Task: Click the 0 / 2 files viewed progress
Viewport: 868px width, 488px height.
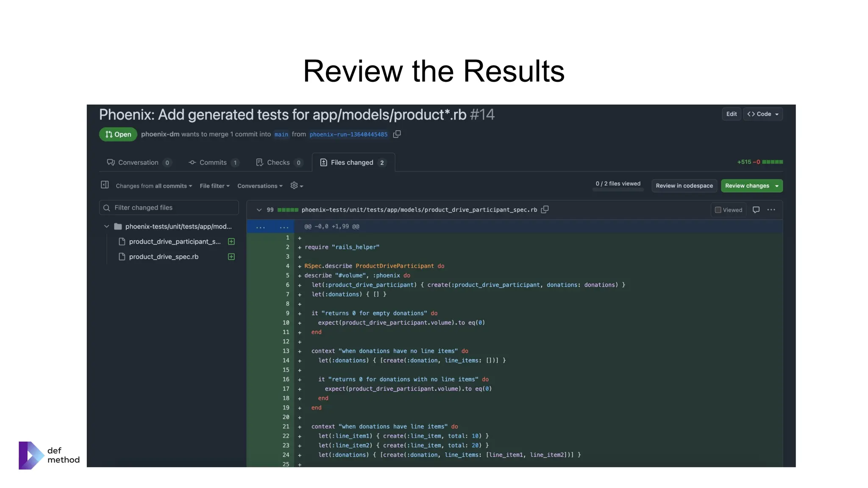Action: 618,185
